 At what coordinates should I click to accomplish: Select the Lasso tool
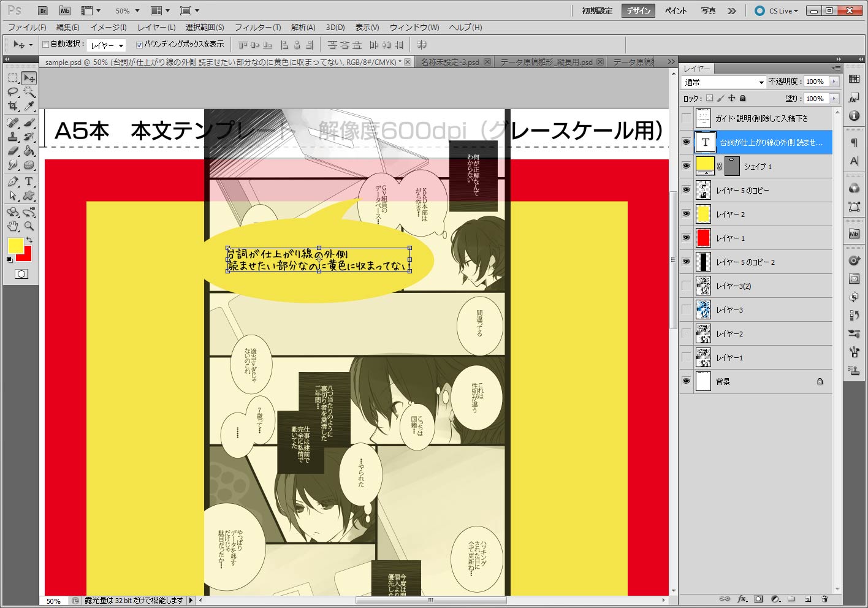point(13,92)
